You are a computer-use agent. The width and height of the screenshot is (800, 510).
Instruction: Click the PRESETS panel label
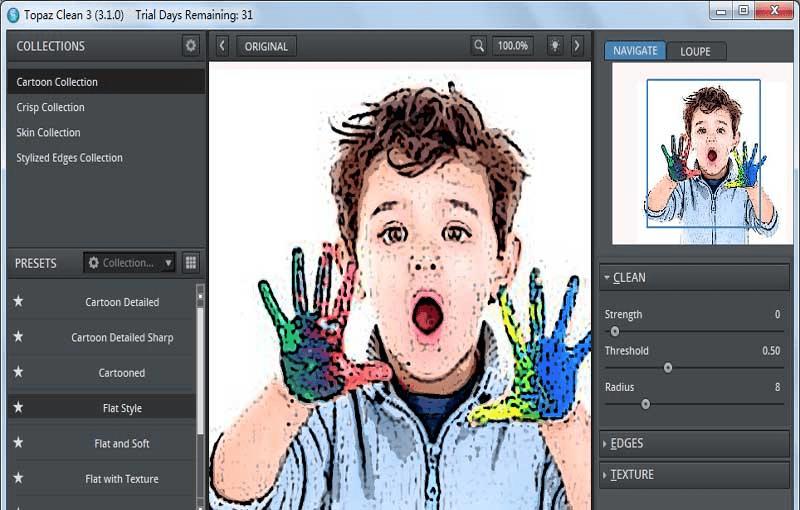35,263
